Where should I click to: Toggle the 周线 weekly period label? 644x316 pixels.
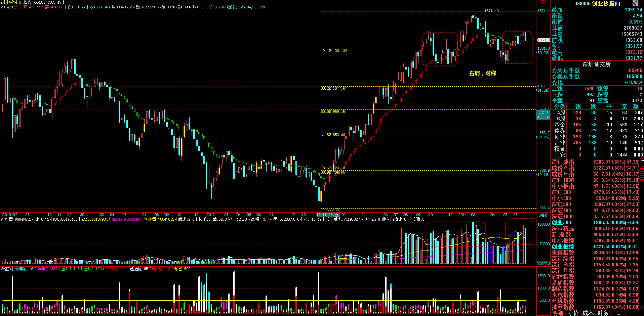543,215
